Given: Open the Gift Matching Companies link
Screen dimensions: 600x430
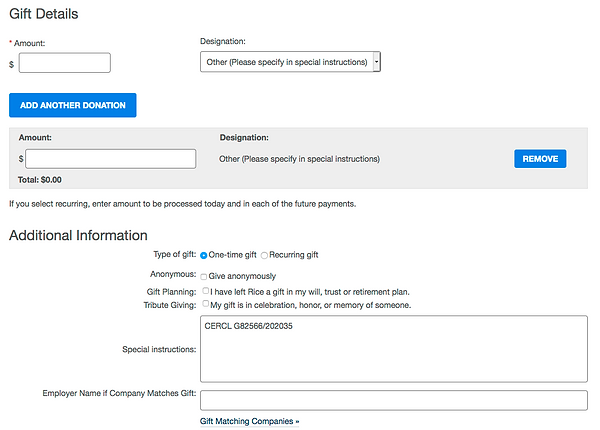Looking at the screenshot, I should coord(249,421).
